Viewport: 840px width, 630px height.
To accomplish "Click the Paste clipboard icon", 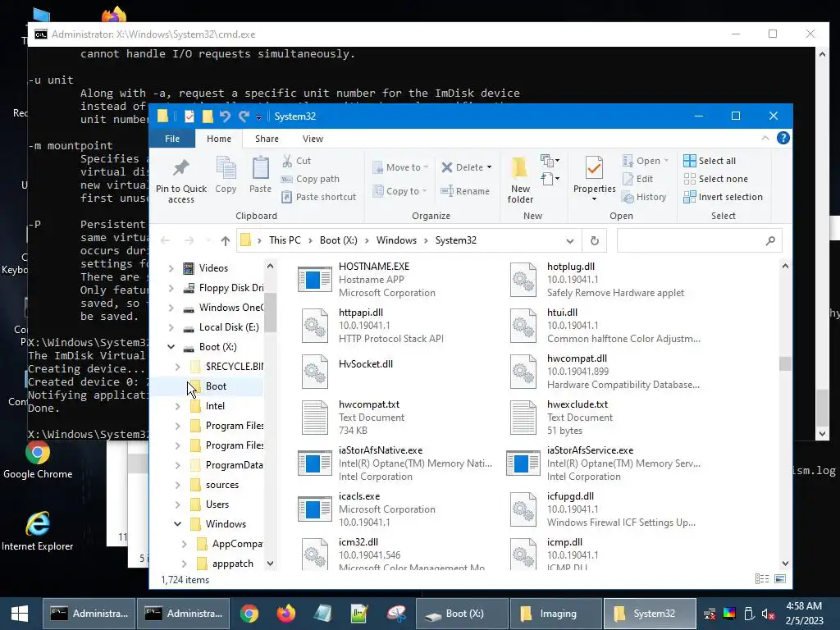I will coord(260,175).
